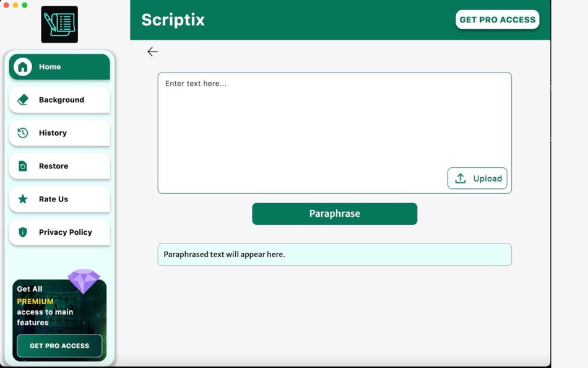Click GET PRO ACCESS on the premium banner
Screen dimensions: 588x368
click(59, 346)
